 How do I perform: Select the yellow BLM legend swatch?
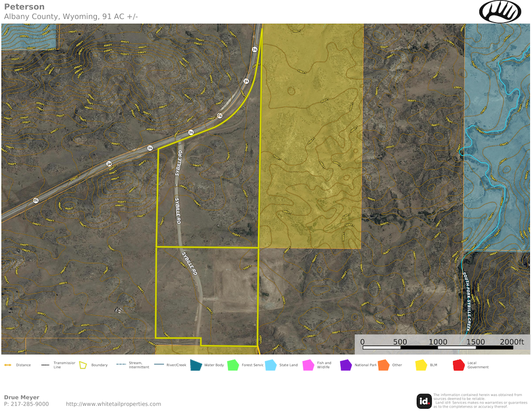click(421, 365)
